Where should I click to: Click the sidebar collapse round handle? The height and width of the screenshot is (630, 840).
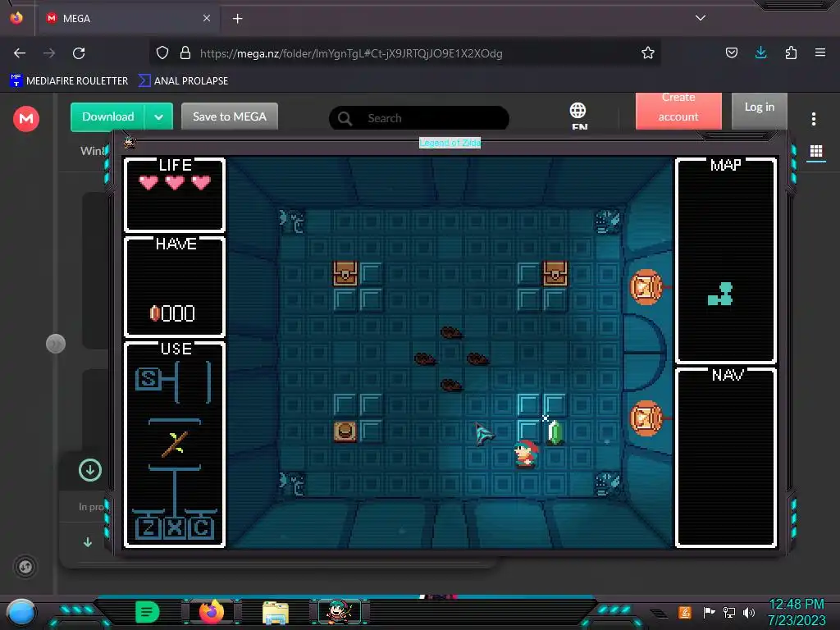[56, 344]
